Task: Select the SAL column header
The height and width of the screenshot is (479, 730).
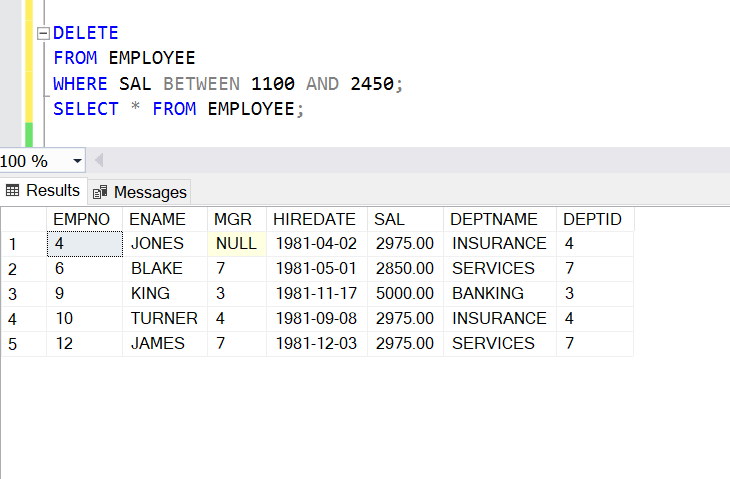Action: 406,219
